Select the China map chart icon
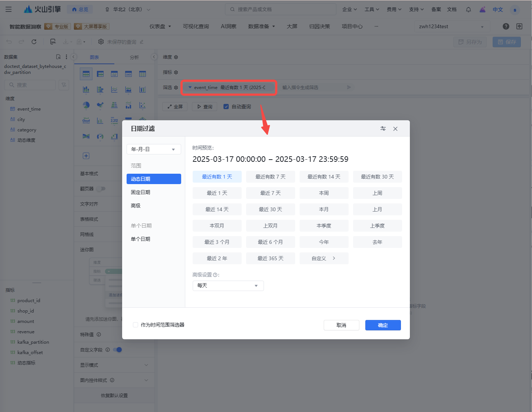Viewport: 532px width, 412px height. 100,105
